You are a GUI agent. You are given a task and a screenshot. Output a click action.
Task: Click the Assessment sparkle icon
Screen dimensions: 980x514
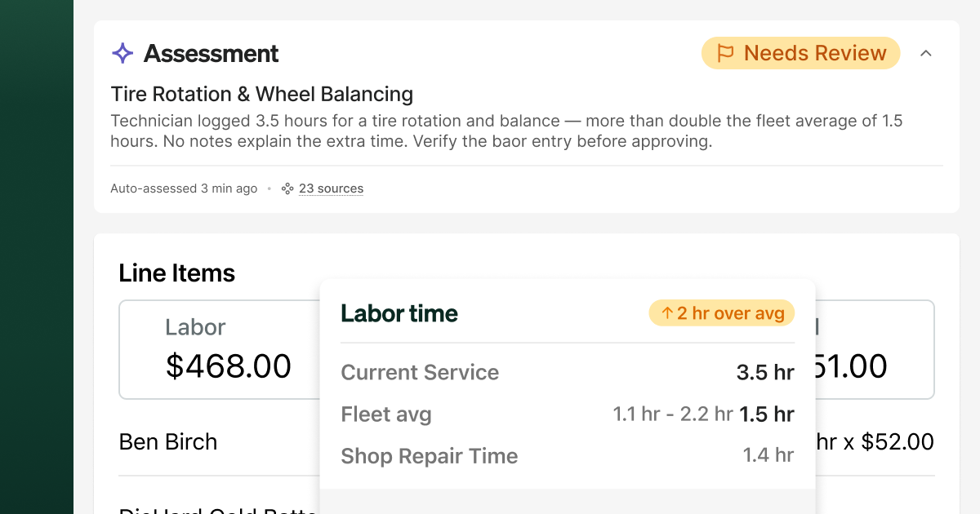pos(122,54)
